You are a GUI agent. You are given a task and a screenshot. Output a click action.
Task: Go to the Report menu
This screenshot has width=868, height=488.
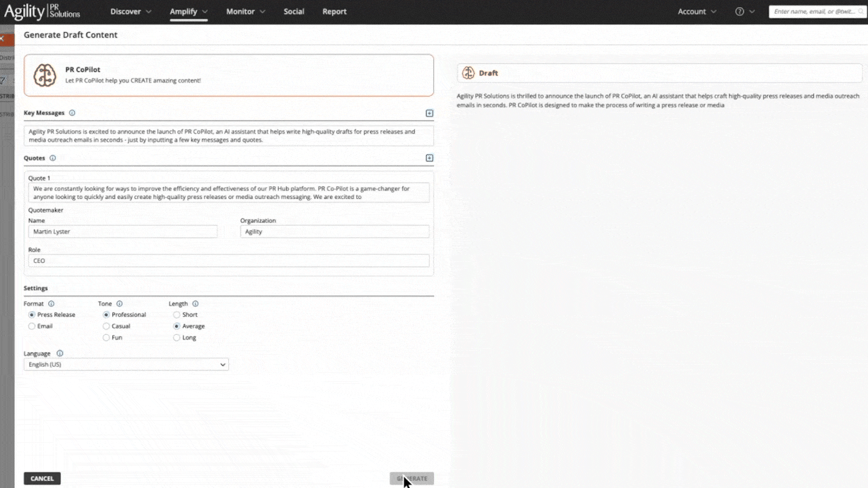334,12
